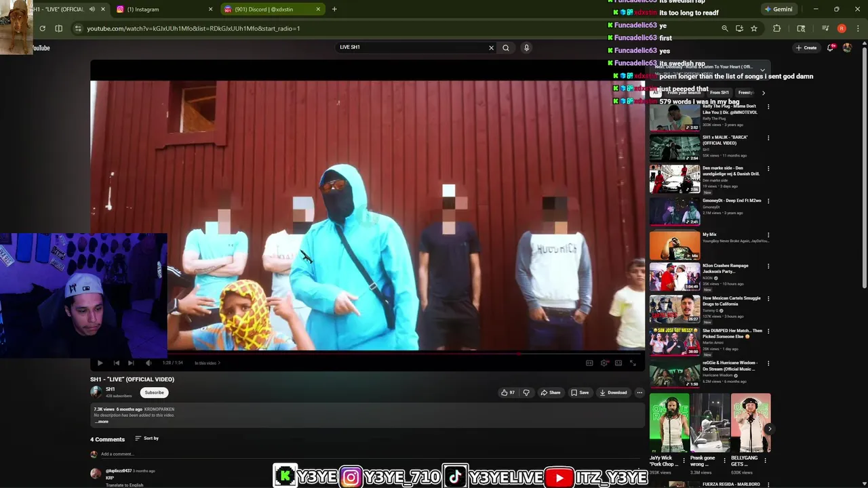Clear the YouTube search box text
Image resolution: width=868 pixels, height=488 pixels.
tap(491, 47)
